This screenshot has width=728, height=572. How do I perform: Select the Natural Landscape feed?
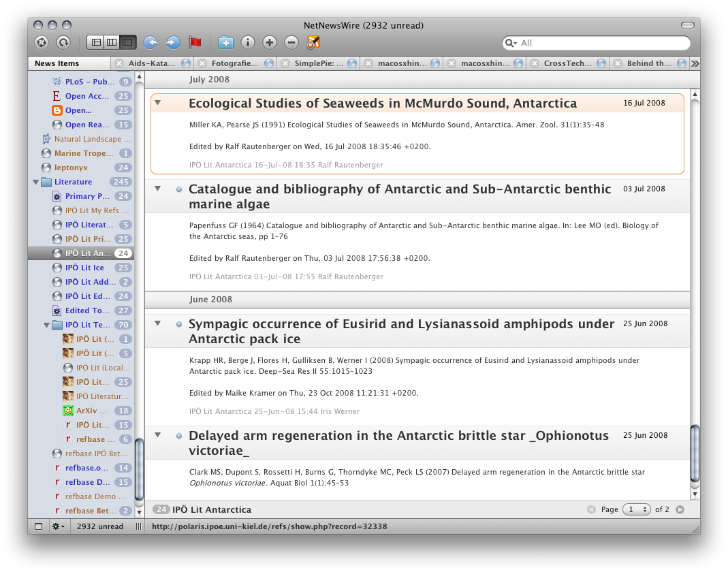(81, 139)
